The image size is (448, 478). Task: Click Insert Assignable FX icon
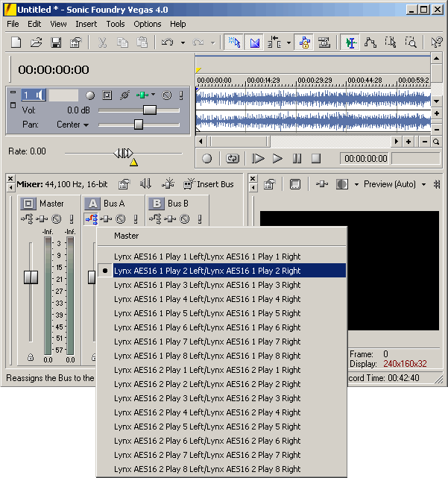[168, 184]
